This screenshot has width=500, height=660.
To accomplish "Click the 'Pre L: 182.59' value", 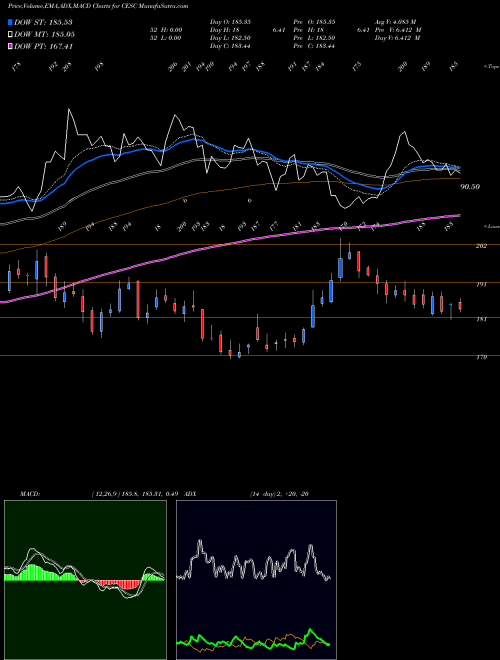I will [x=314, y=38].
